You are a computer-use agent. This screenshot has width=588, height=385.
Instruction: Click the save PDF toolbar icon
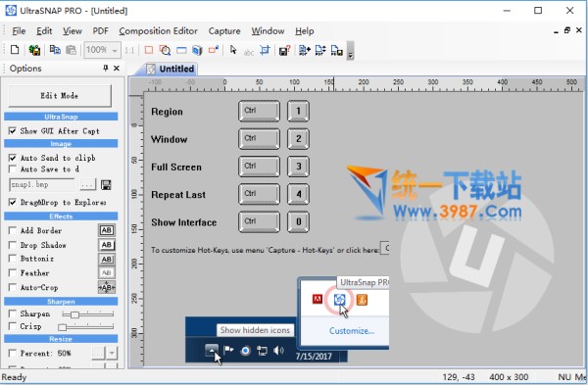(x=337, y=50)
